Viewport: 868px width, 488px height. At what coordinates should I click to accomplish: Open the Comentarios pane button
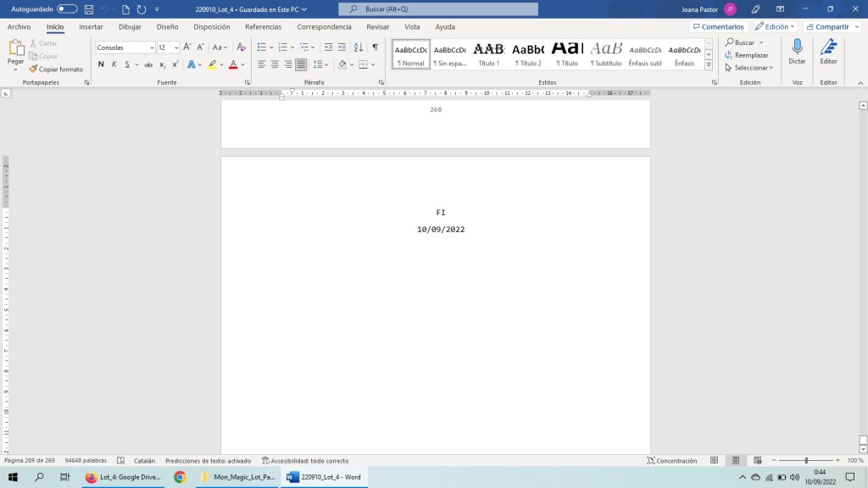[717, 26]
